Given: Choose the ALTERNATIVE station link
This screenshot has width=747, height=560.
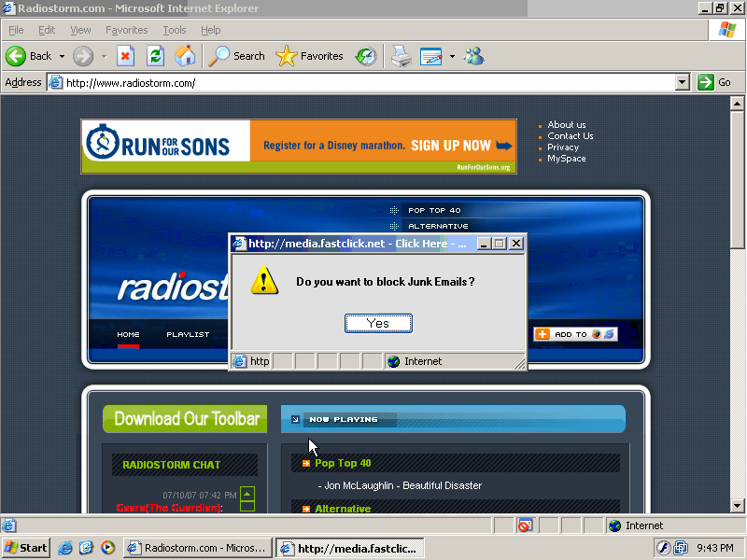Looking at the screenshot, I should (438, 226).
